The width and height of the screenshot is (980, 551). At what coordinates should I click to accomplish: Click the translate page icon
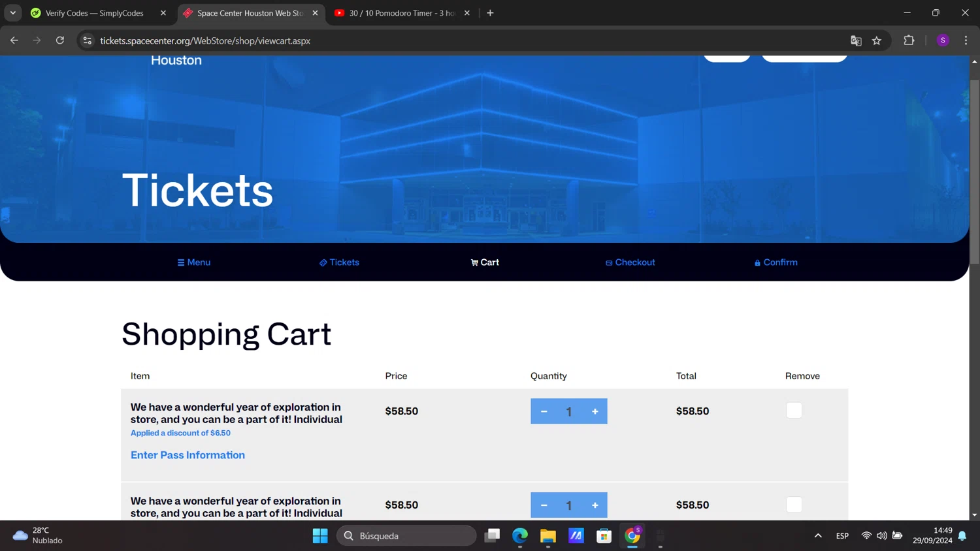coord(856,40)
